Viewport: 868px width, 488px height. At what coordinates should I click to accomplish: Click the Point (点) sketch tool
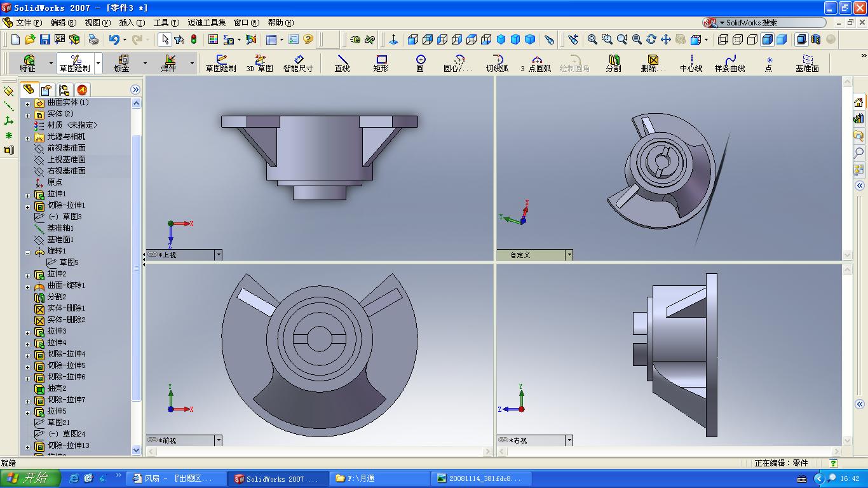(x=768, y=63)
